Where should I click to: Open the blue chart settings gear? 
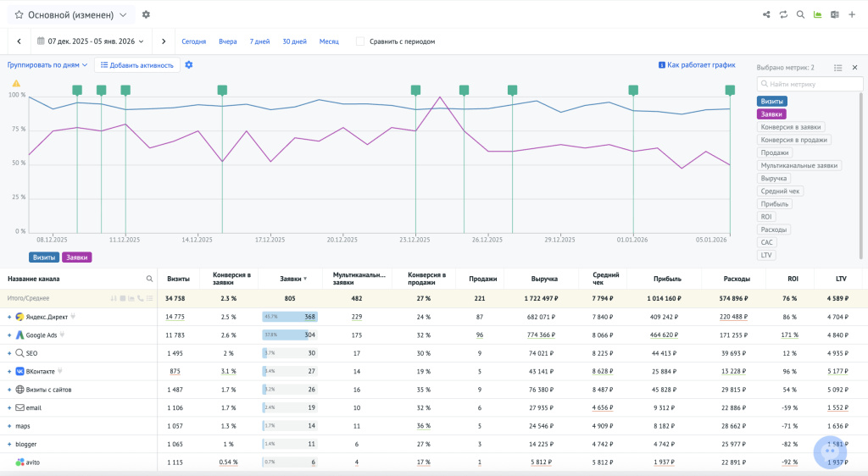click(x=189, y=65)
